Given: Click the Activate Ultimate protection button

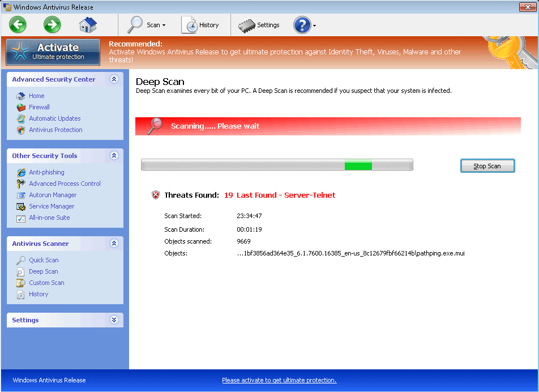Looking at the screenshot, I should pyautogui.click(x=53, y=52).
